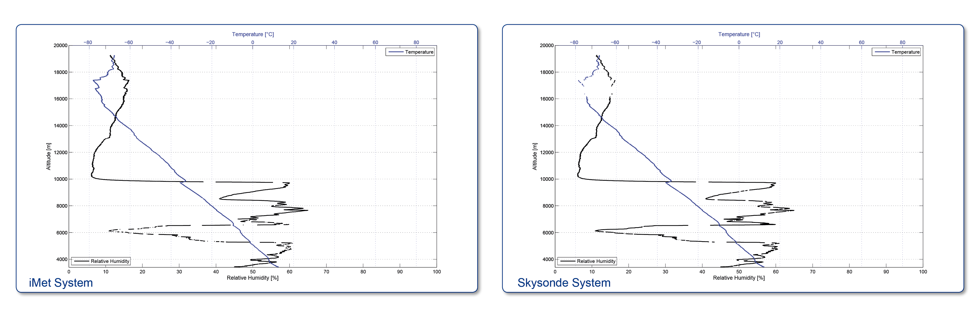Viewport: 980px width, 317px height.
Task: Click the 50 humidity tick in Skysonde plot
Action: pos(739,272)
